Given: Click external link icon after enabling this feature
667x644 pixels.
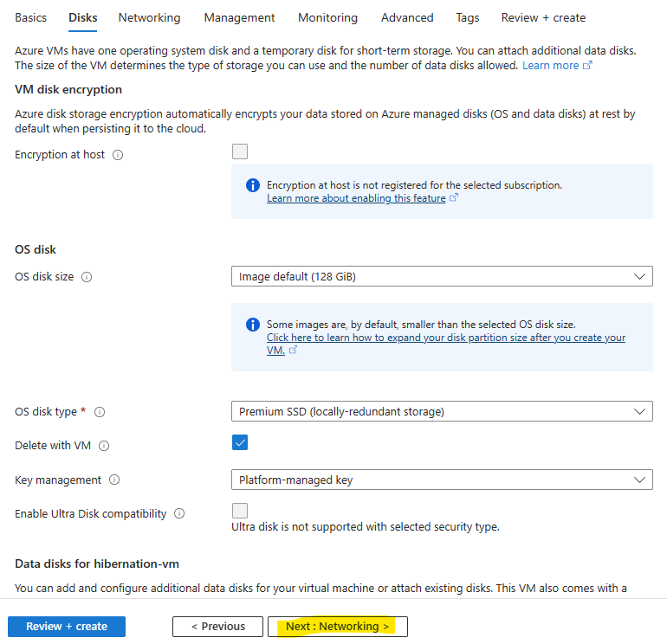Looking at the screenshot, I should point(454,197).
